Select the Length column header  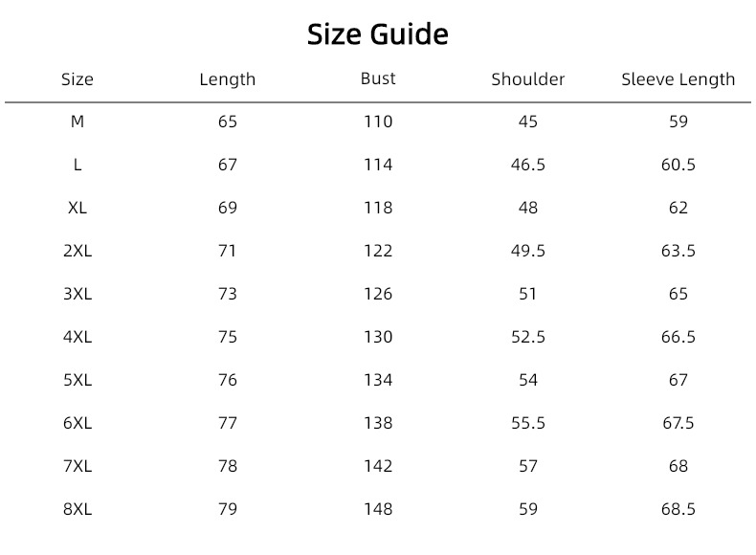228,79
